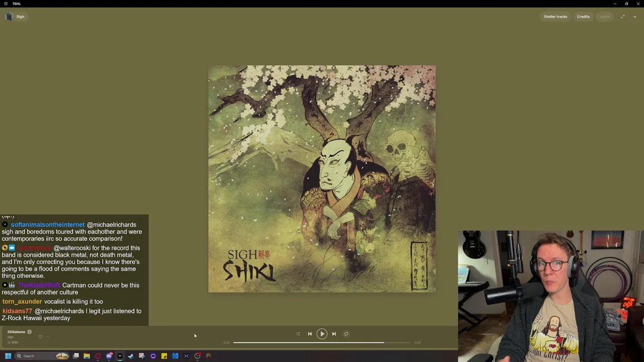644x362 pixels.
Task: Skip to the next track
Action: pyautogui.click(x=334, y=334)
